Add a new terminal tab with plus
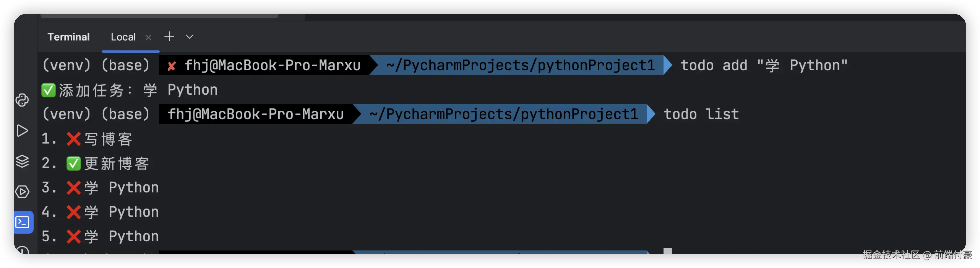This screenshot has height=268, width=980. (169, 37)
